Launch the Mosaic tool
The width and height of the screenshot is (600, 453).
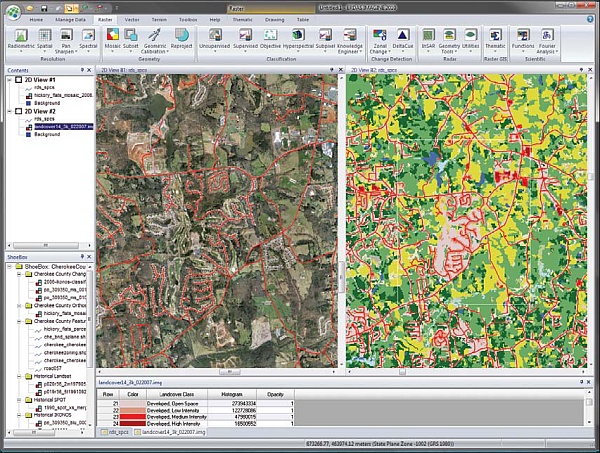coord(112,40)
